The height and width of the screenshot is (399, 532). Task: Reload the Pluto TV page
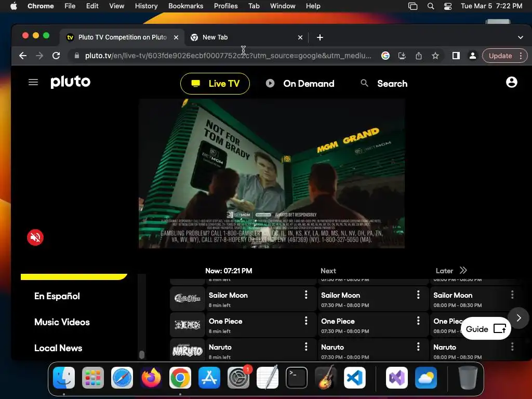56,56
